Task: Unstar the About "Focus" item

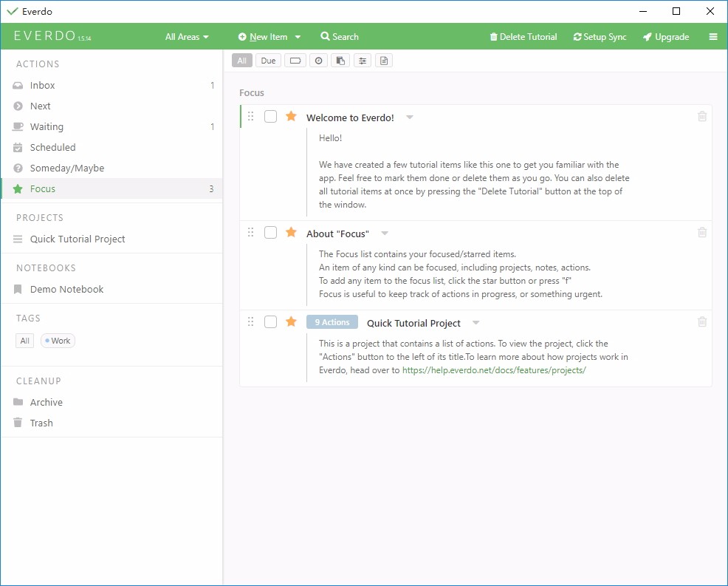Action: tap(291, 232)
